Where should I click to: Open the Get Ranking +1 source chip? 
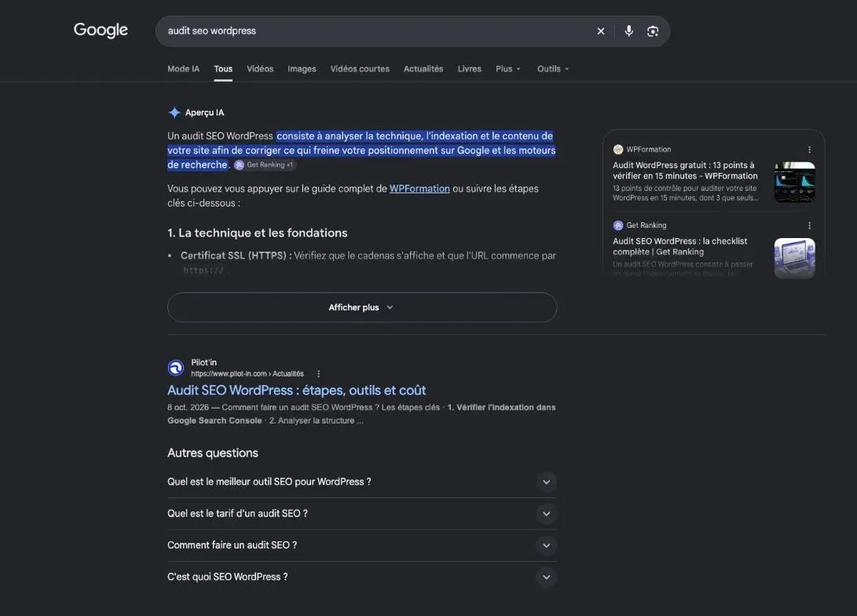point(265,164)
